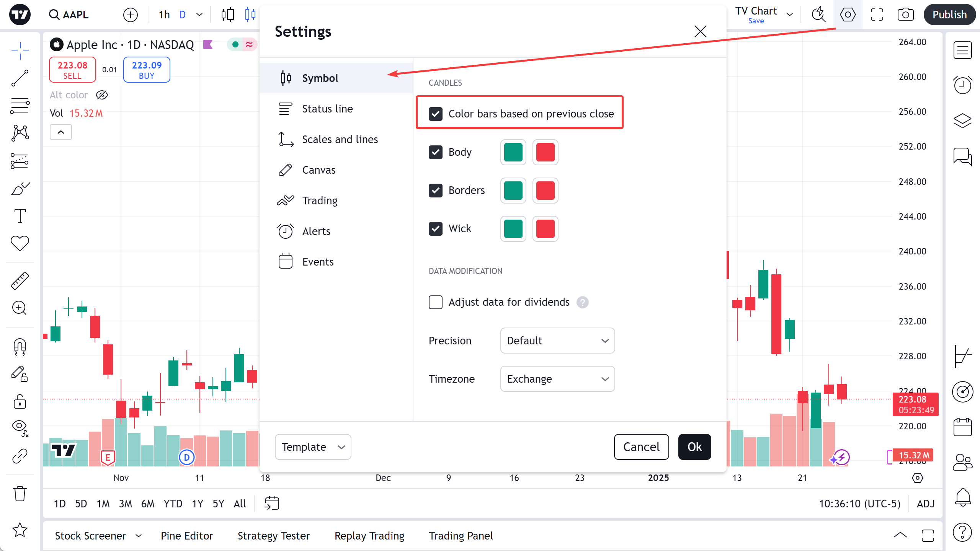
Task: Open the fullscreen mode icon
Action: [877, 15]
